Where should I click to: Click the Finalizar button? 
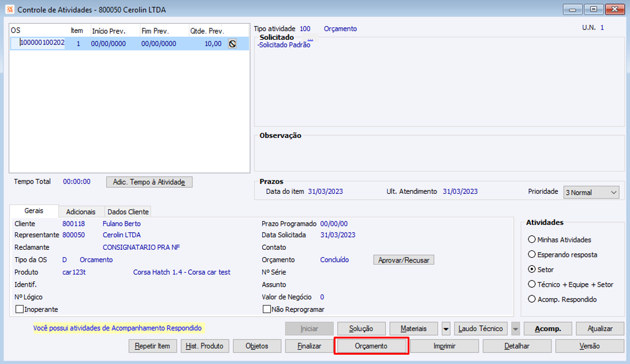(x=310, y=346)
